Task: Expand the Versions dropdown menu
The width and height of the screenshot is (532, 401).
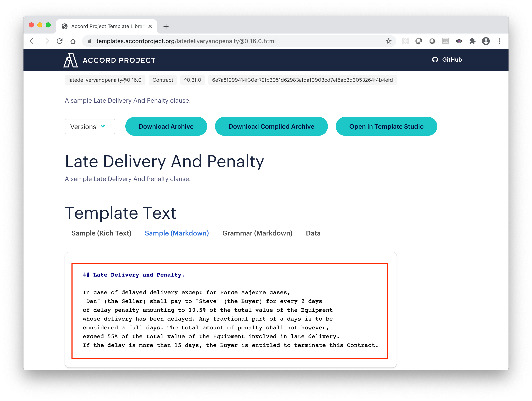Action: tap(90, 126)
